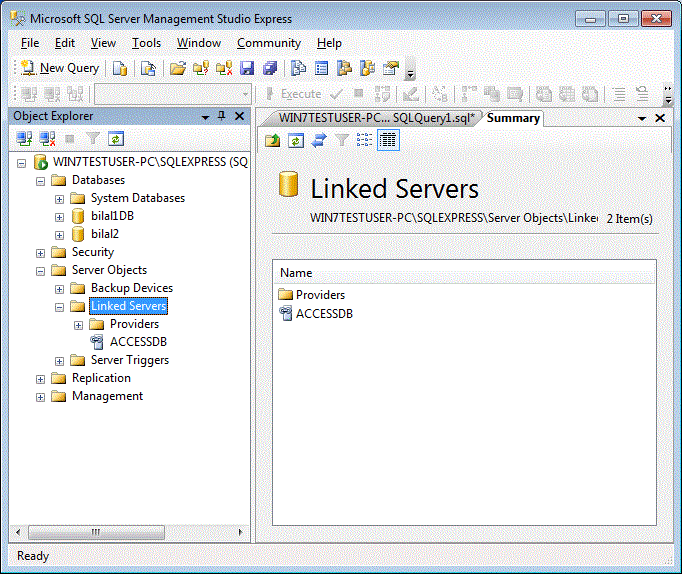Switch Summary to List view icon

point(364,140)
